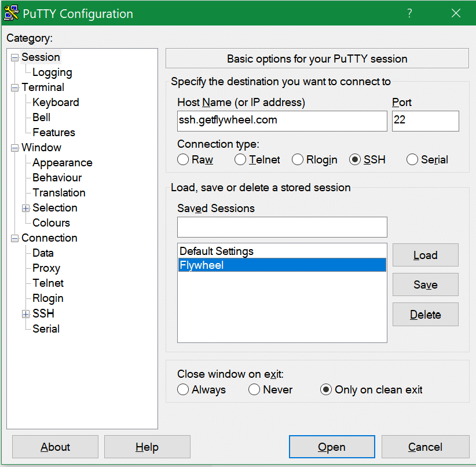Expand the Selection tree node
Screen dimensions: 476x467
pyautogui.click(x=25, y=208)
